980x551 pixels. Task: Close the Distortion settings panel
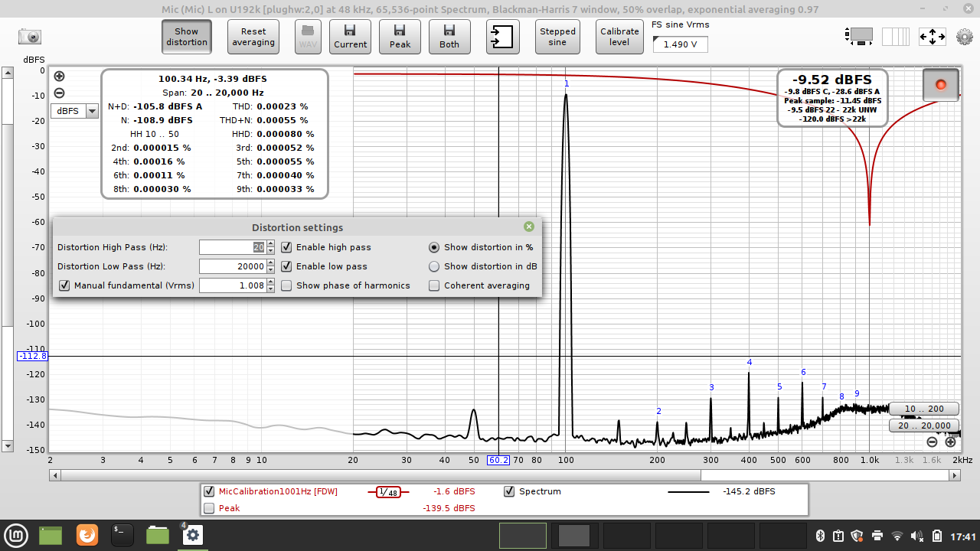click(x=529, y=227)
